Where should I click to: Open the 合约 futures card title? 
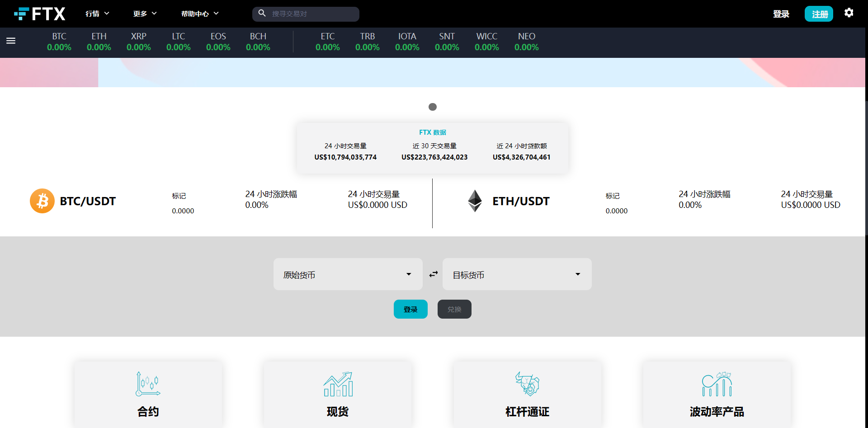(148, 412)
